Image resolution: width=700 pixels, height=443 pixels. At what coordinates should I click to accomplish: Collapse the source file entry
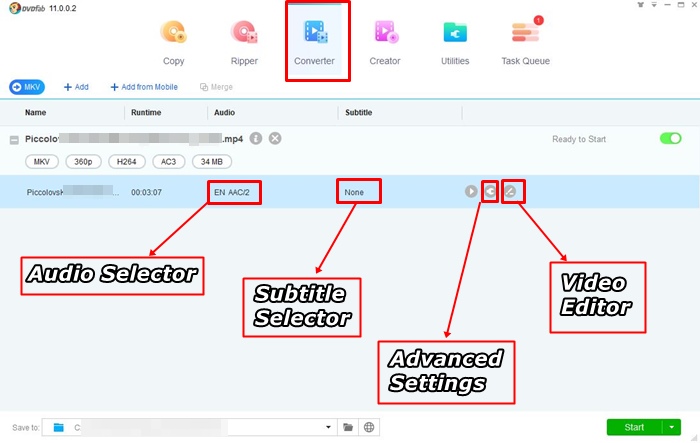(14, 140)
